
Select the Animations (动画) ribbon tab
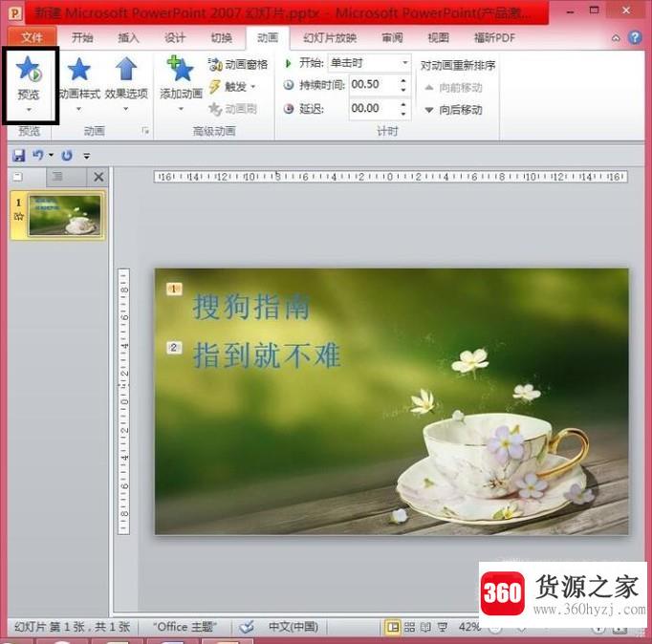click(x=268, y=38)
